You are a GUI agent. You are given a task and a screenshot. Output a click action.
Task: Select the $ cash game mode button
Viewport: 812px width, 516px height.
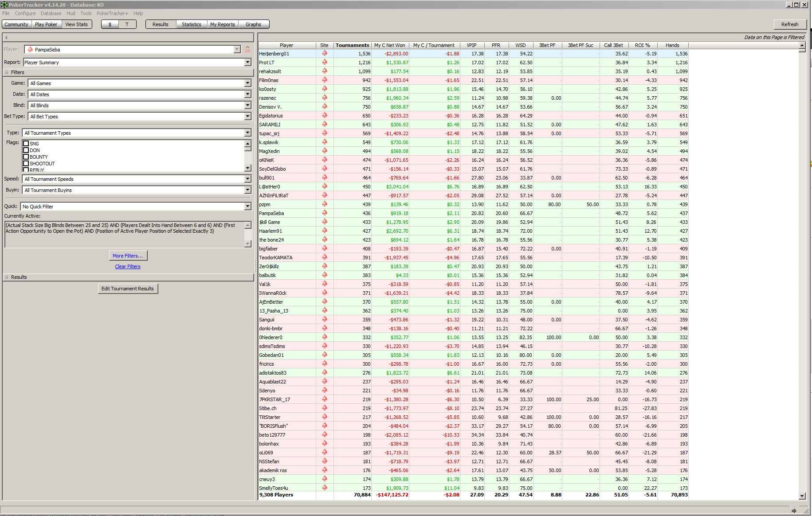pos(110,24)
